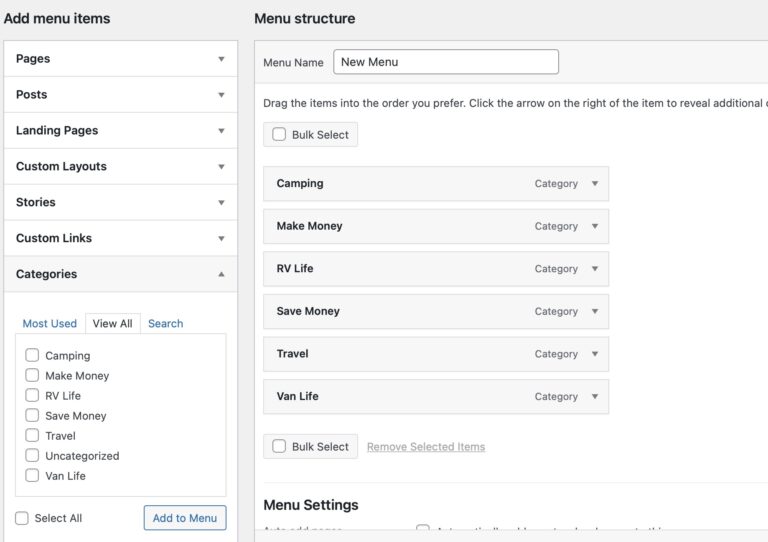Expand the Posts panel arrow

pyautogui.click(x=221, y=94)
